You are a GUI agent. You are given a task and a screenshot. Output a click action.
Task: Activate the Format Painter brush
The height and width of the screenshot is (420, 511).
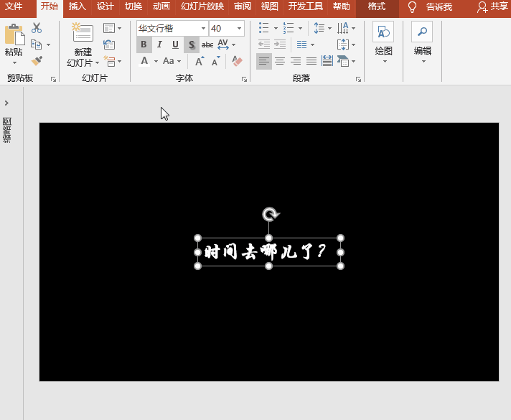pos(37,60)
